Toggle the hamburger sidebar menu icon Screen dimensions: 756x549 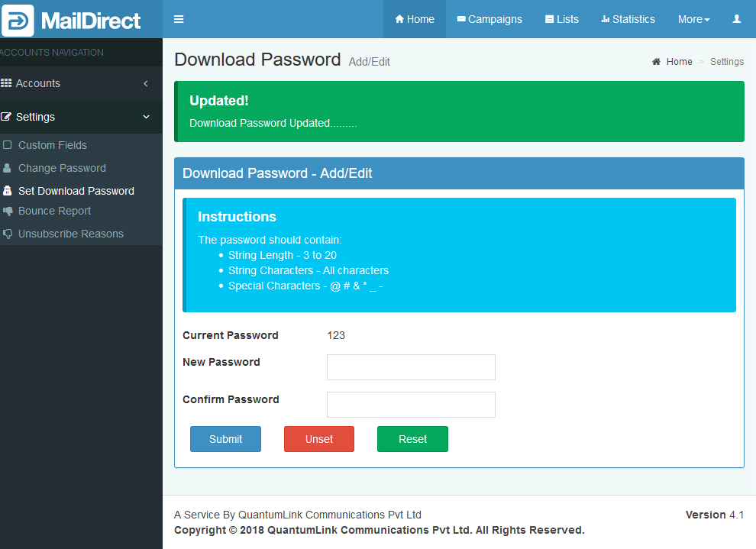coord(179,19)
